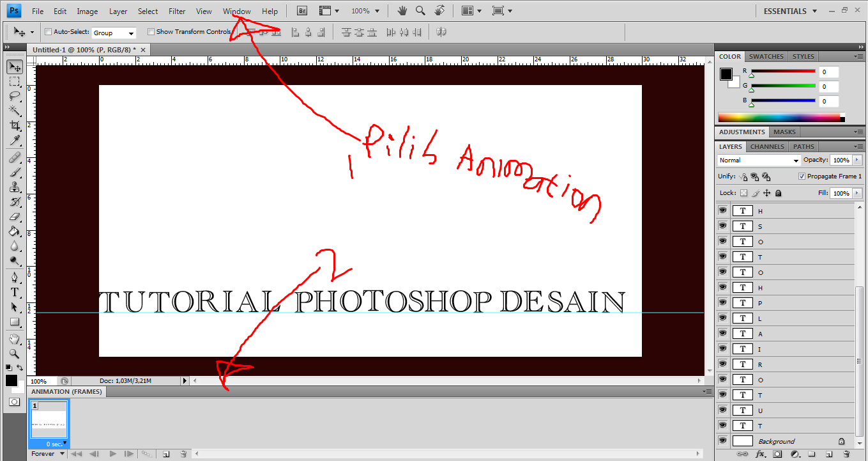Select the Healing Brush tool
Image resolution: width=868 pixels, height=461 pixels.
tap(15, 157)
